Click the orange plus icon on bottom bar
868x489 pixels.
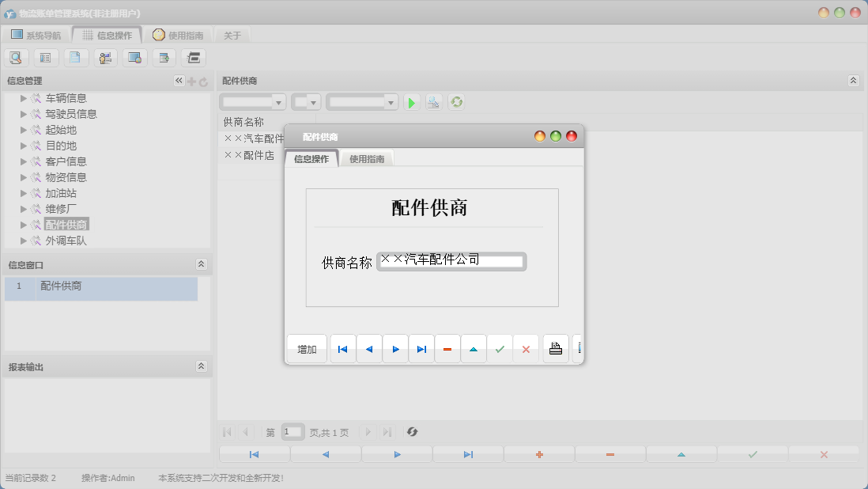pos(539,453)
